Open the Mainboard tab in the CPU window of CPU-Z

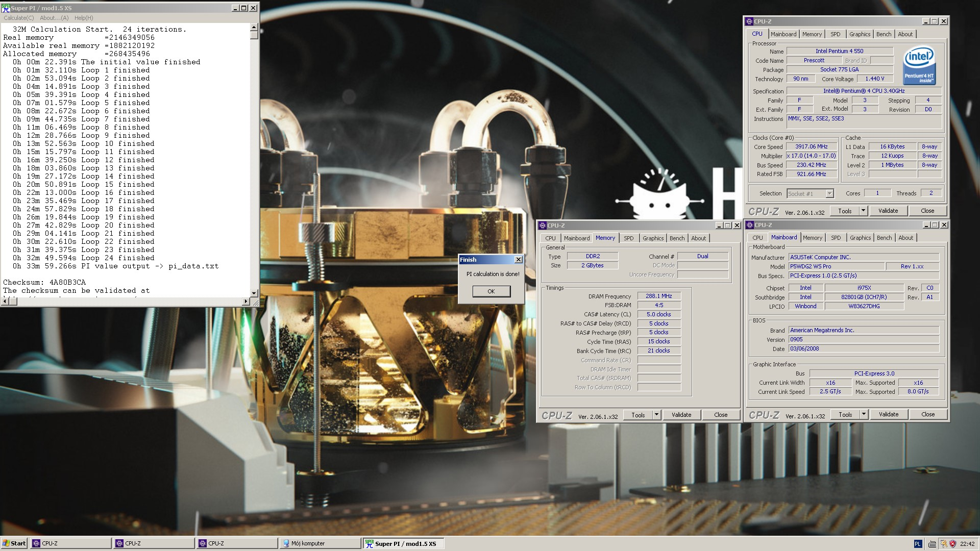tap(783, 34)
